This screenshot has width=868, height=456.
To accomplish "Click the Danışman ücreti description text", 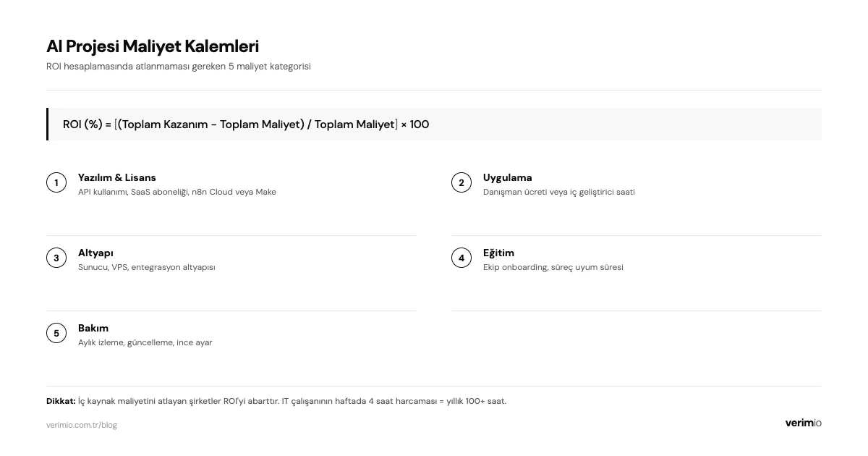I will click(559, 192).
